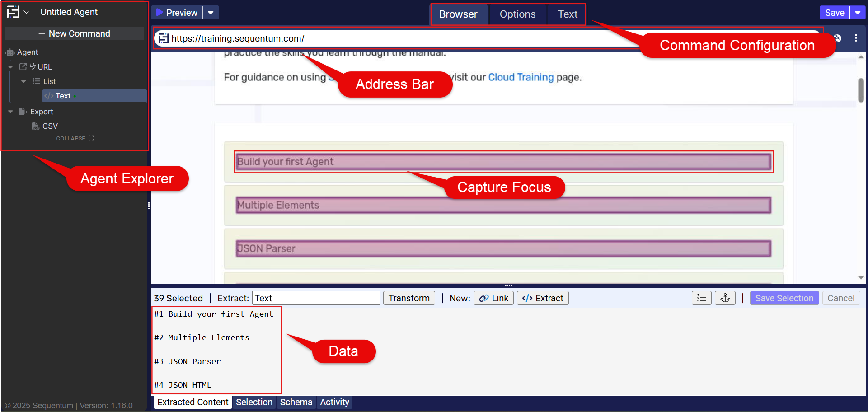Open the Save button dropdown arrow

pos(857,13)
